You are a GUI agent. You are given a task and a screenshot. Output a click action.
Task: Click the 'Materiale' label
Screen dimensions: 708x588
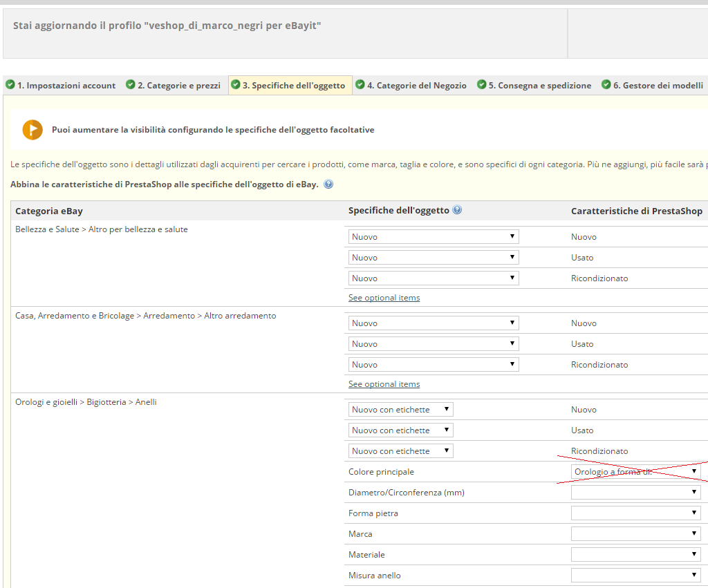tap(366, 555)
